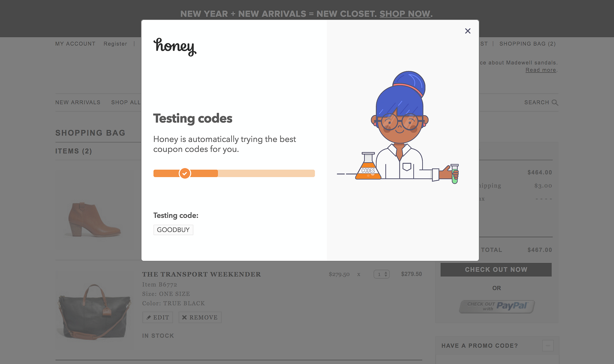614x364 pixels.
Task: Click the checkmark marker on the progress bar
Action: [x=185, y=173]
